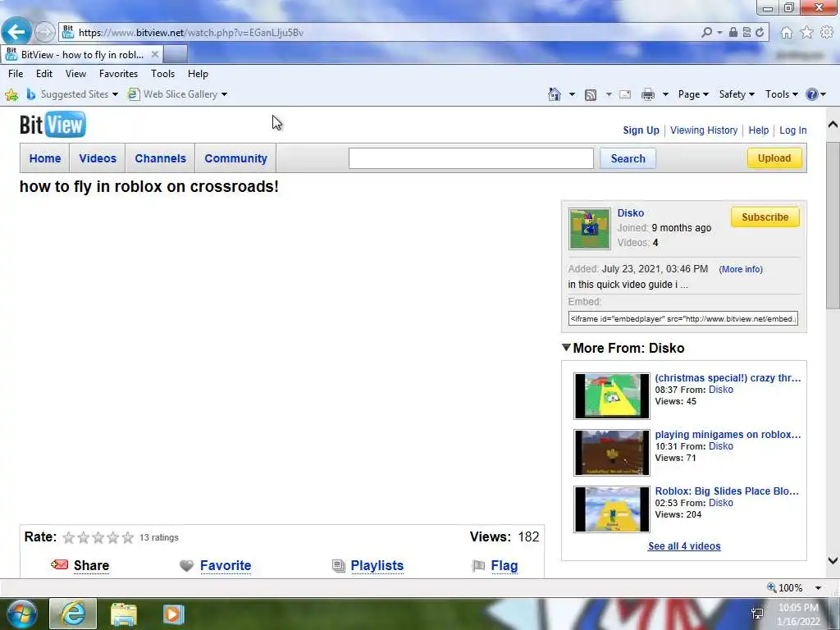Open the Help menu in menu bar
The height and width of the screenshot is (630, 840).
pos(198,73)
